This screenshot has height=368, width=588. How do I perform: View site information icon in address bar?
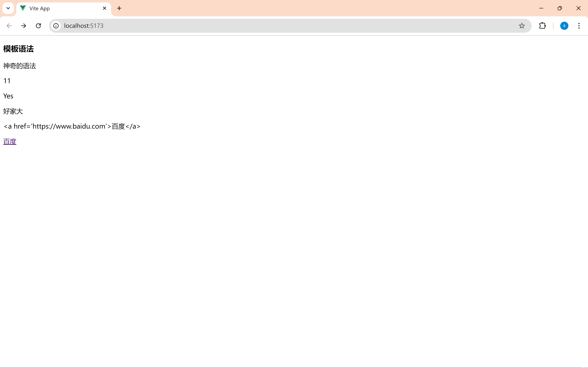[x=56, y=26]
